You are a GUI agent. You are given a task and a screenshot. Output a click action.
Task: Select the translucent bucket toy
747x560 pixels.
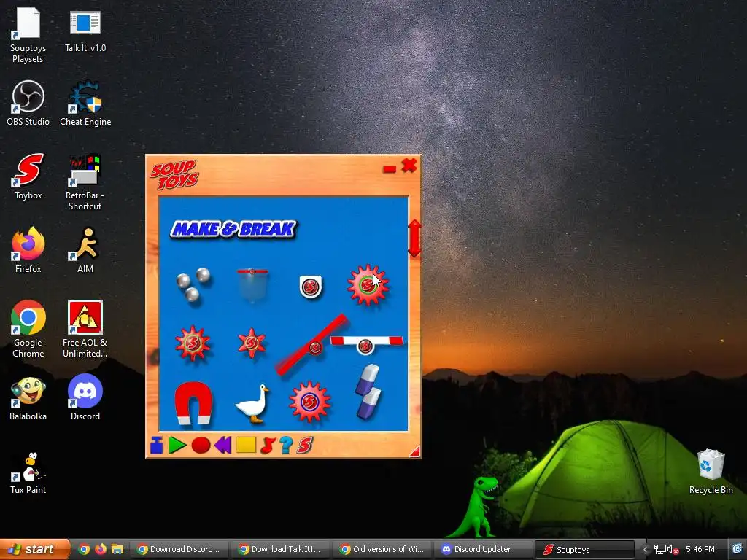pos(252,285)
